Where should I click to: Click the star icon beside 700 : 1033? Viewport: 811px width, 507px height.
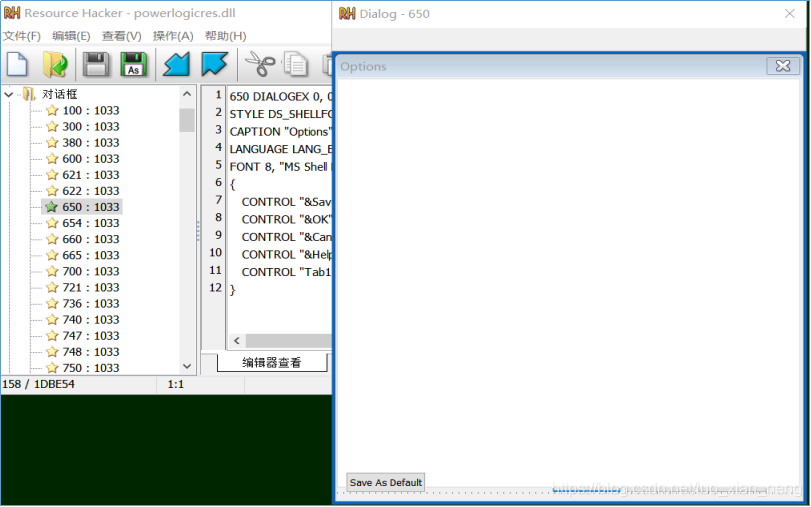52,271
